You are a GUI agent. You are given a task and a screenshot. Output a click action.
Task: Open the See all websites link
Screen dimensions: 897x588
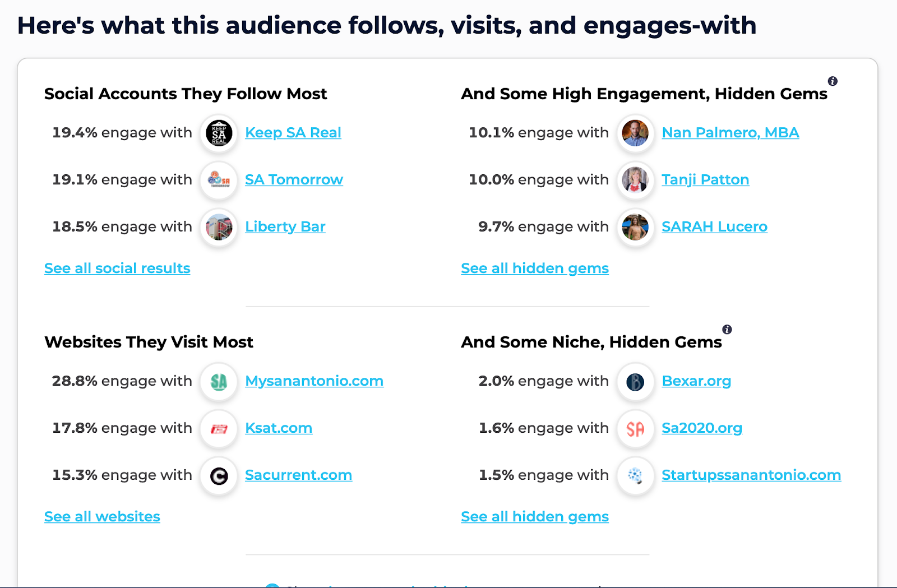coord(102,517)
